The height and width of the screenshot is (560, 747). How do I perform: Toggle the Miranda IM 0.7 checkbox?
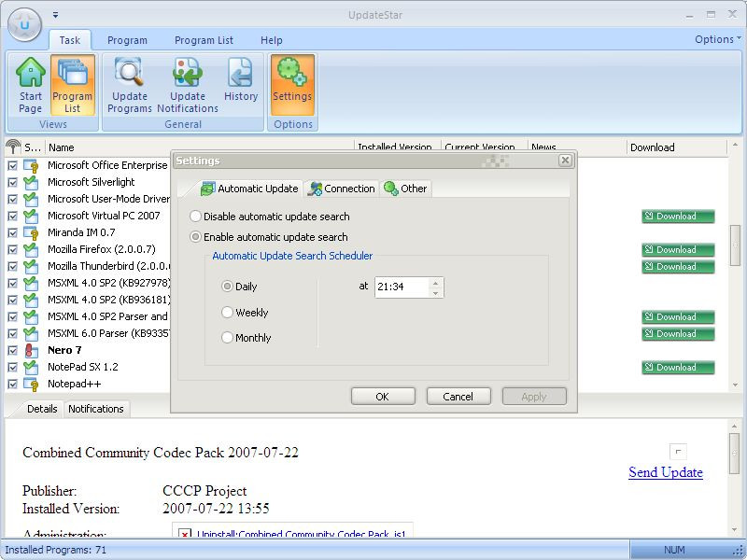click(x=13, y=232)
